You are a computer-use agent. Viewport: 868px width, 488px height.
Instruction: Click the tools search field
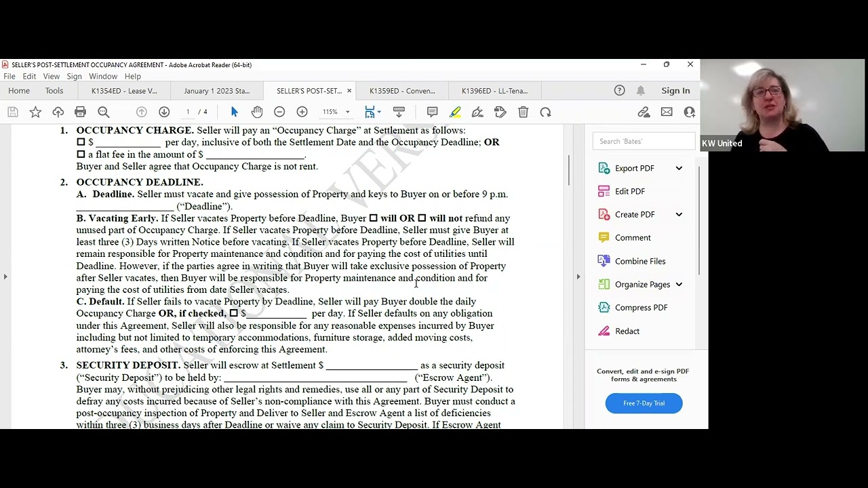click(644, 141)
